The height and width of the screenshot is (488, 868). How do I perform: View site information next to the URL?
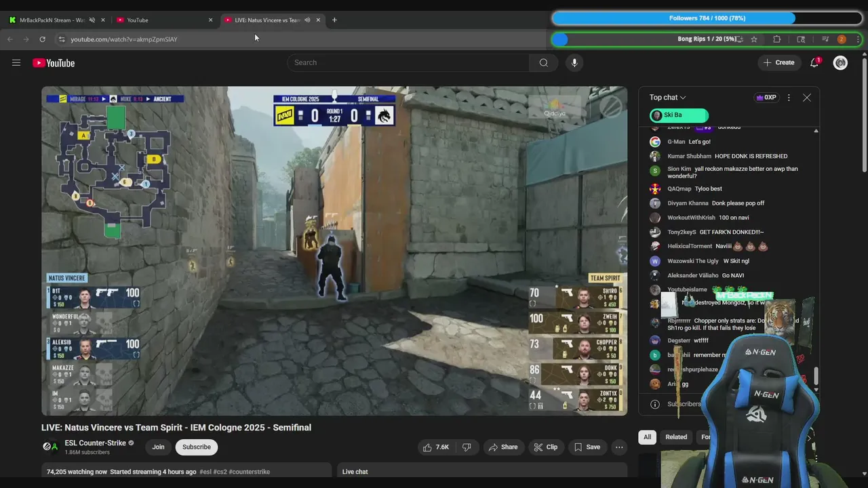tap(61, 39)
